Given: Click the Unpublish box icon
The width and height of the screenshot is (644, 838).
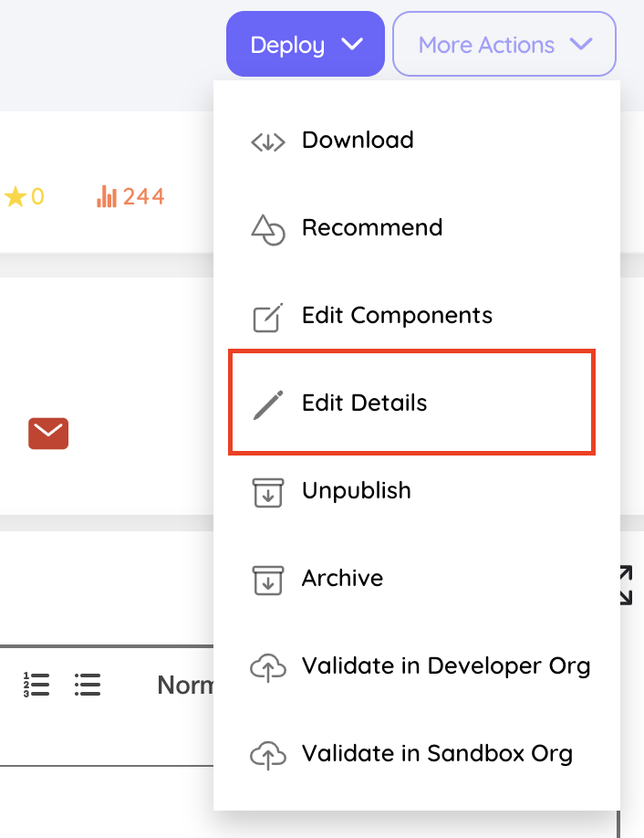Looking at the screenshot, I should pos(268,493).
